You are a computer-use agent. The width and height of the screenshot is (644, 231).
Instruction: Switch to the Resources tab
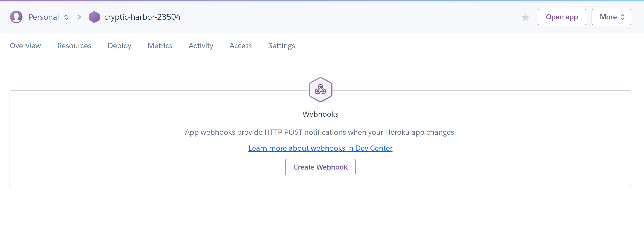pos(74,45)
